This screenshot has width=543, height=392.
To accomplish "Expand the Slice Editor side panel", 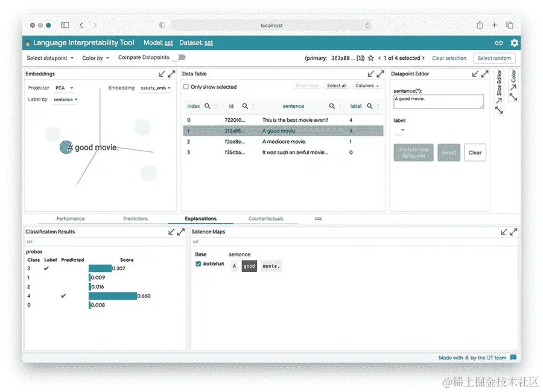I will pyautogui.click(x=499, y=92).
